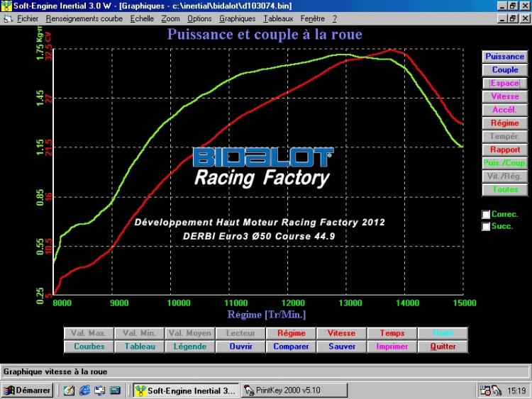The width and height of the screenshot is (532, 399).
Task: Open the application icon in title bar
Action: [x=6, y=6]
